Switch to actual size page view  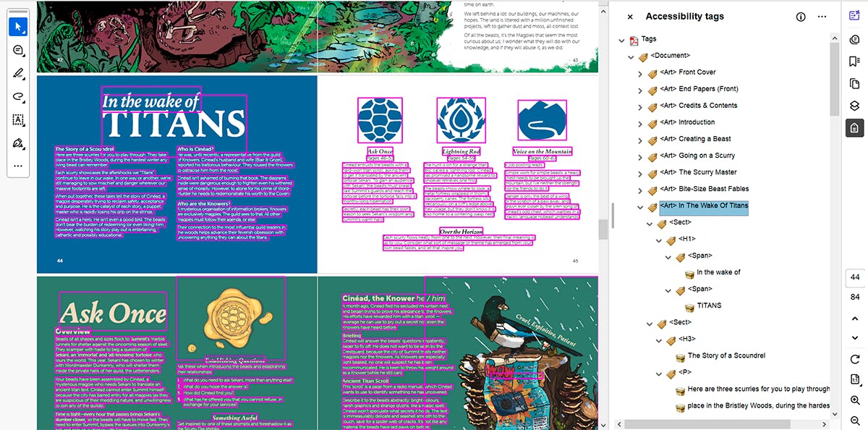click(x=854, y=379)
